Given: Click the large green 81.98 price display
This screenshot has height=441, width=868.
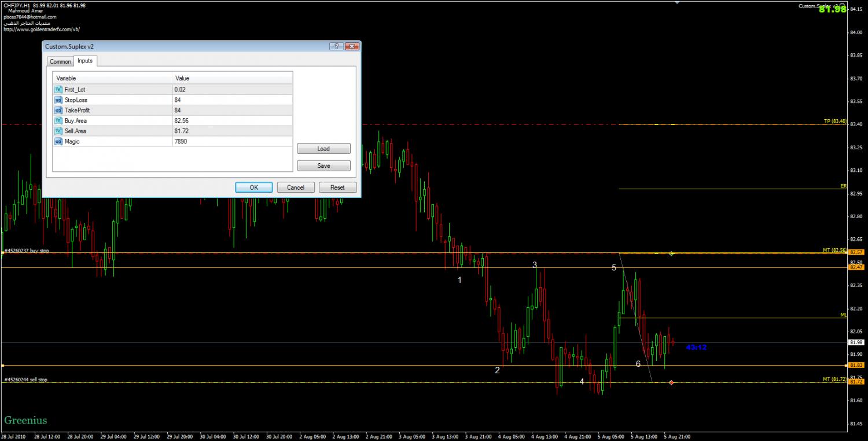Looking at the screenshot, I should click(x=833, y=9).
